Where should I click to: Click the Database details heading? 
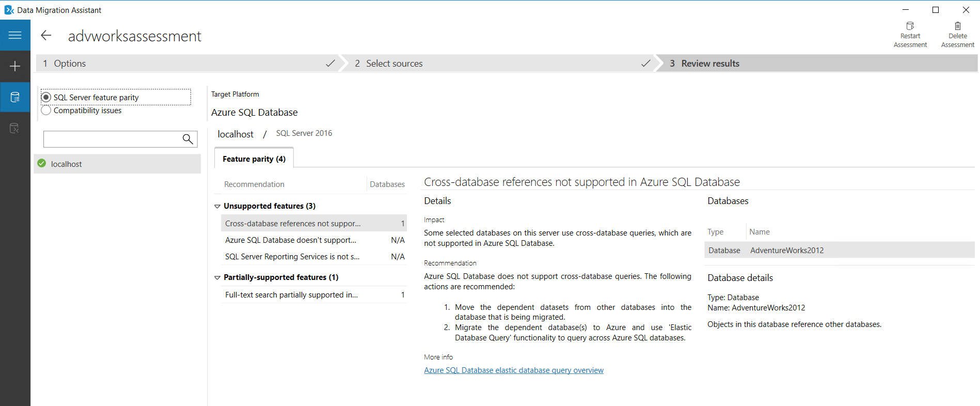tap(740, 278)
